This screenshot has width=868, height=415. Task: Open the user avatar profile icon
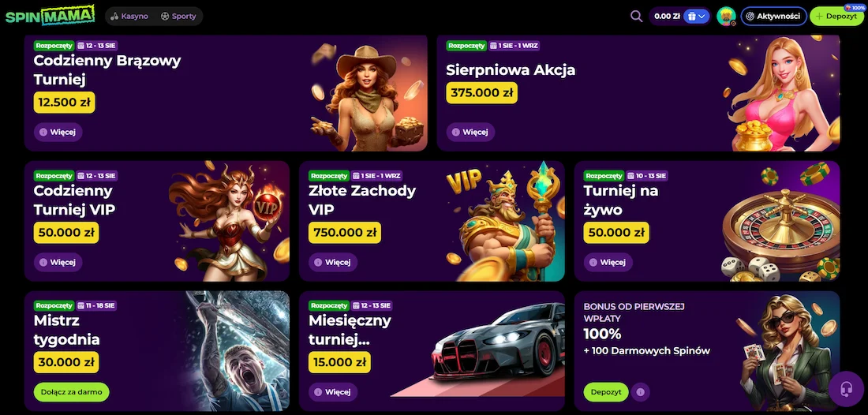[726, 16]
